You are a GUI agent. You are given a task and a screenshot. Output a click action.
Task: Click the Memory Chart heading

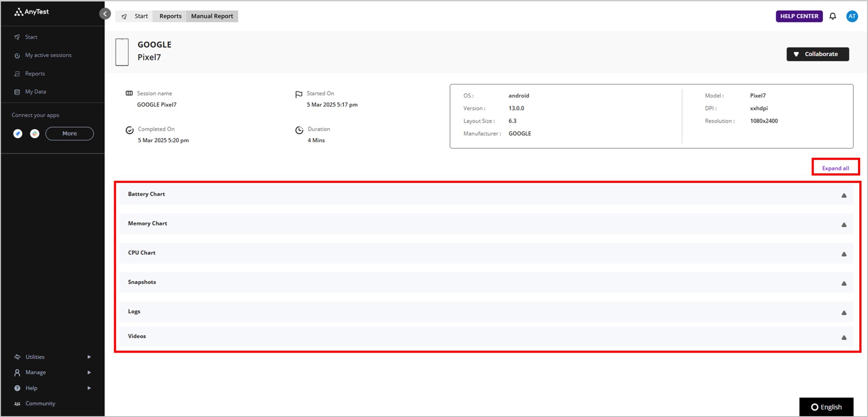[x=148, y=223]
